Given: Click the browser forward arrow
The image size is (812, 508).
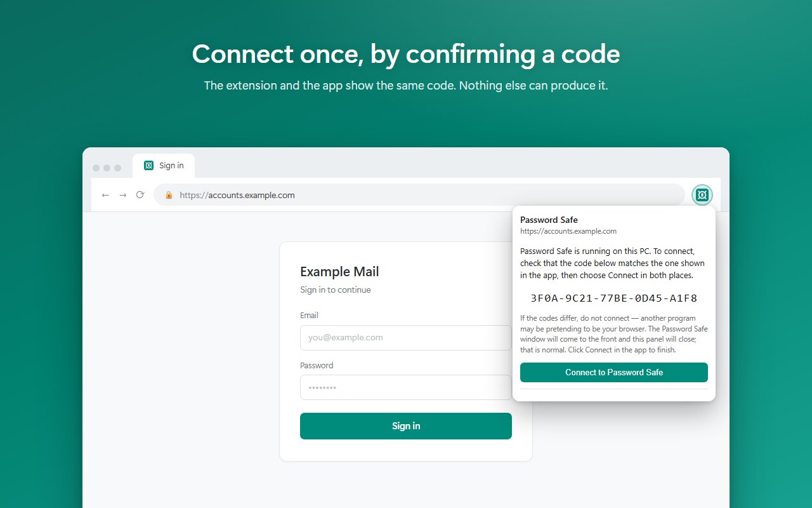Looking at the screenshot, I should [123, 195].
